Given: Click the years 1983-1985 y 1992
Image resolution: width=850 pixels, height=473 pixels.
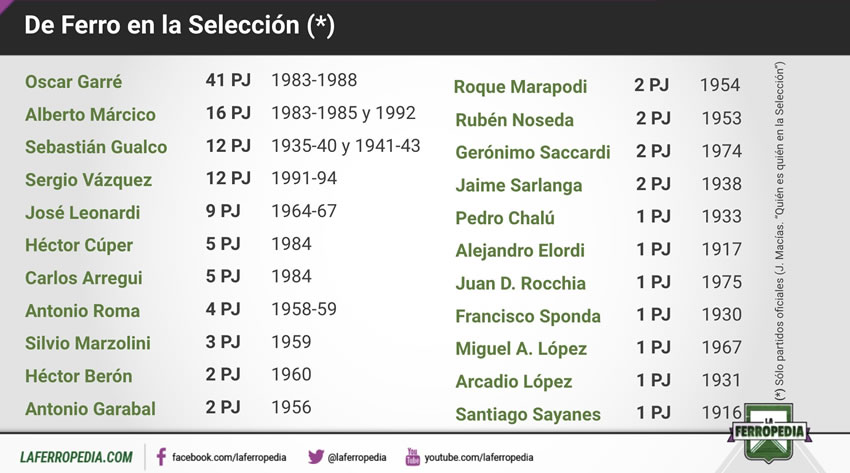Looking at the screenshot, I should click(x=344, y=113).
